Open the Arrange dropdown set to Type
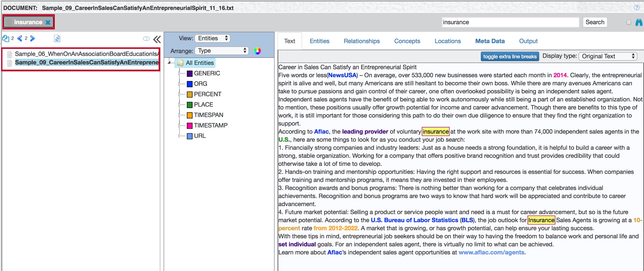Image resolution: width=644 pixels, height=271 pixels. tap(222, 51)
